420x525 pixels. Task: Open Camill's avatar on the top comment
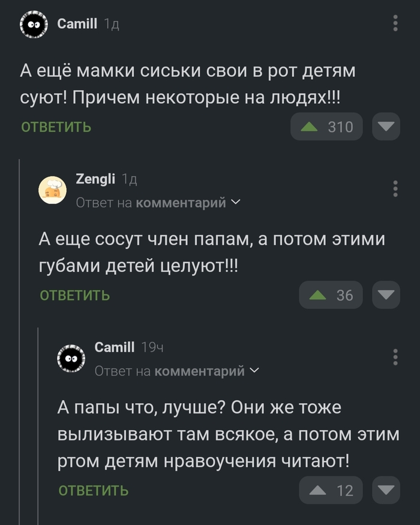click(x=34, y=25)
